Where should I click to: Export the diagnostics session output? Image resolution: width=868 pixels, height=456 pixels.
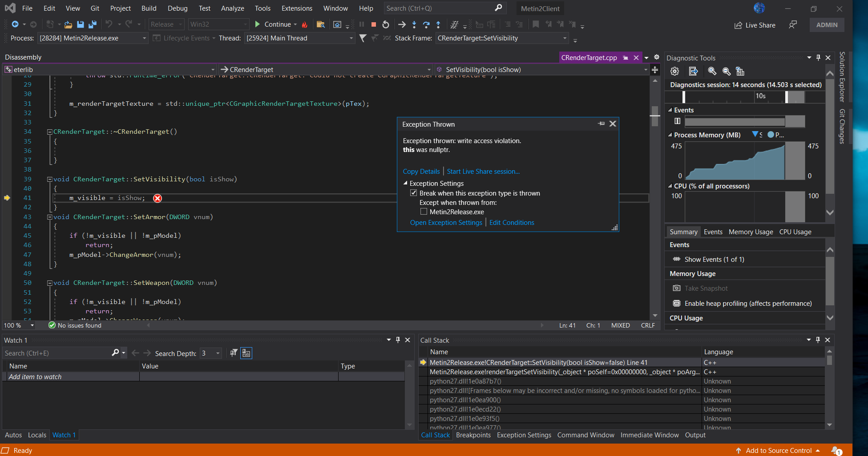[x=693, y=71]
